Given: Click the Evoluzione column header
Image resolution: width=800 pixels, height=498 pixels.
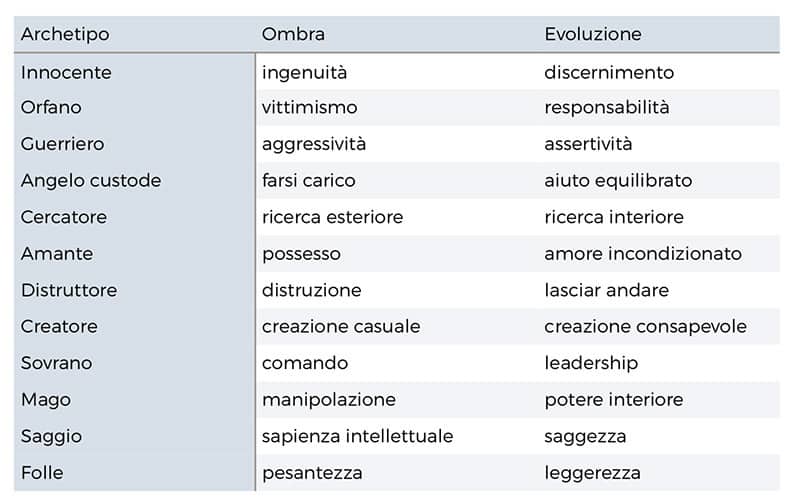Looking at the screenshot, I should [x=592, y=34].
